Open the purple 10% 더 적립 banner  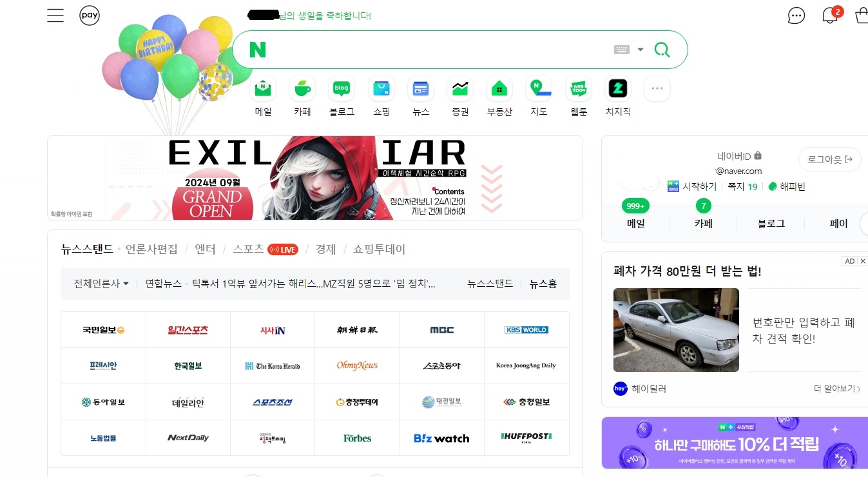[x=735, y=443]
